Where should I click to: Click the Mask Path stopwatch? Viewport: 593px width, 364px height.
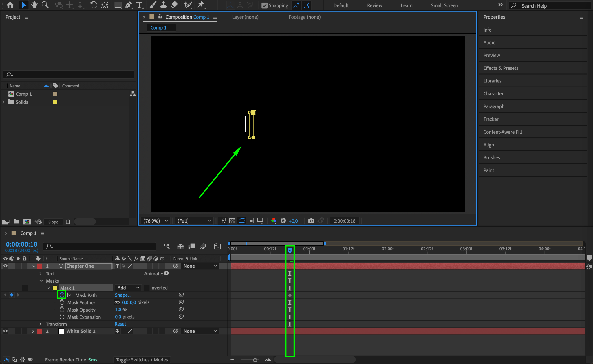62,295
